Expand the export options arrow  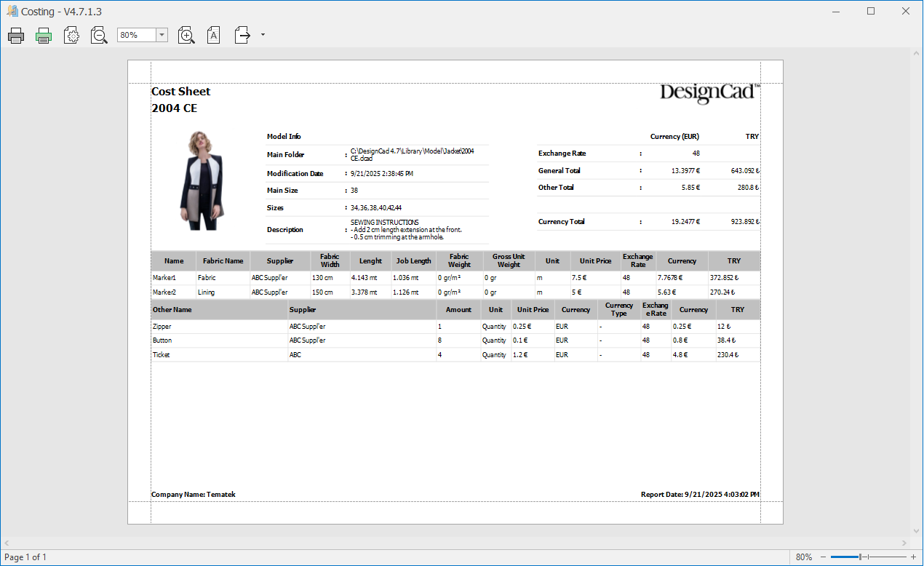[x=262, y=35]
